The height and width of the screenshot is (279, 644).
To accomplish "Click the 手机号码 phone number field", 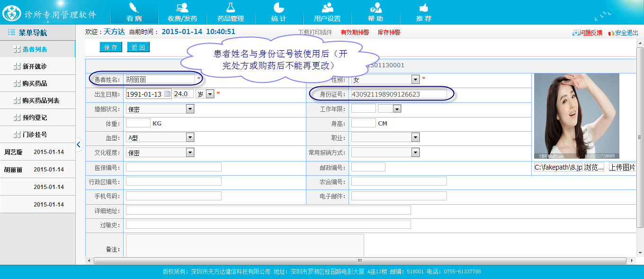I will 173,196.
